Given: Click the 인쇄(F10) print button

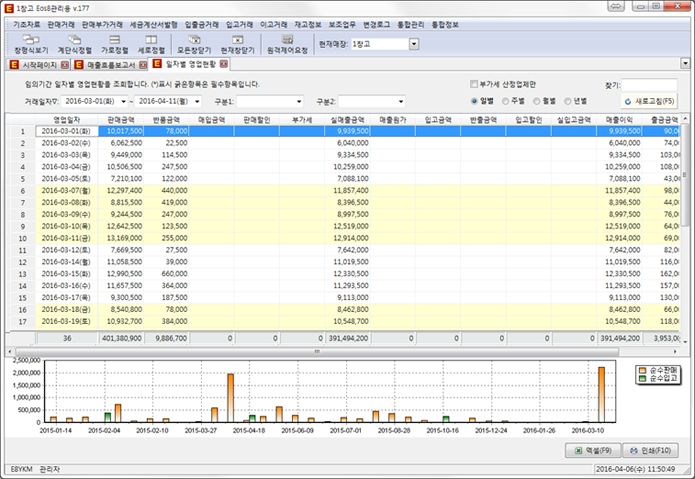Looking at the screenshot, I should click(651, 450).
